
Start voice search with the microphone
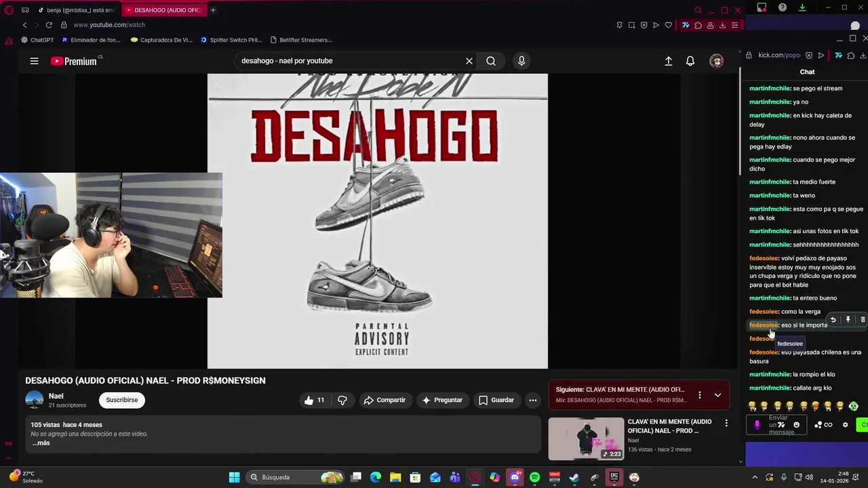[521, 61]
